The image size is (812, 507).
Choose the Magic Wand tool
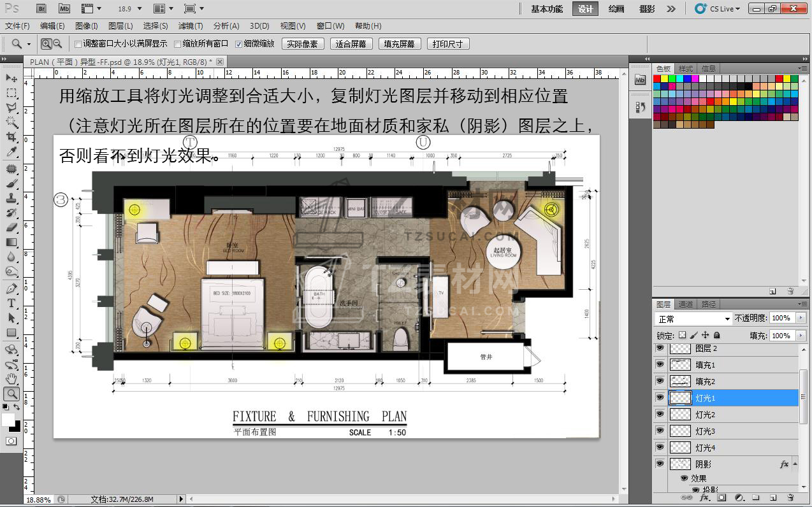(x=11, y=122)
